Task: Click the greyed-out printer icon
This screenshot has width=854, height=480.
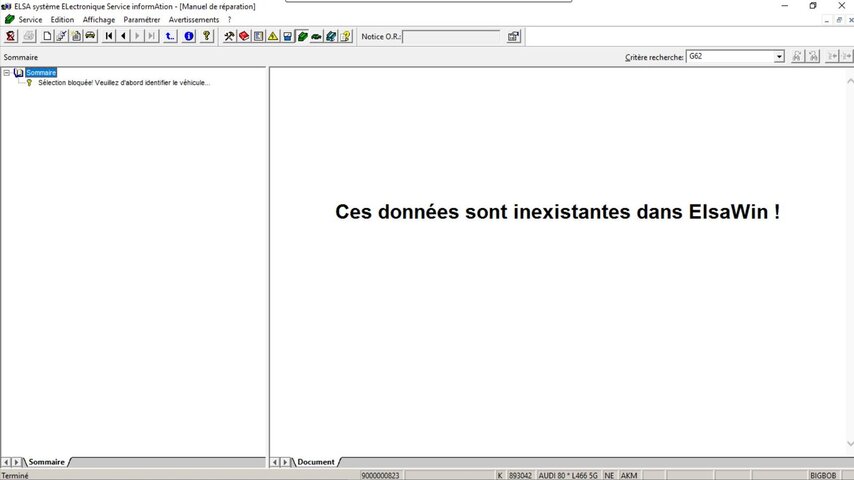Action: [x=28, y=37]
